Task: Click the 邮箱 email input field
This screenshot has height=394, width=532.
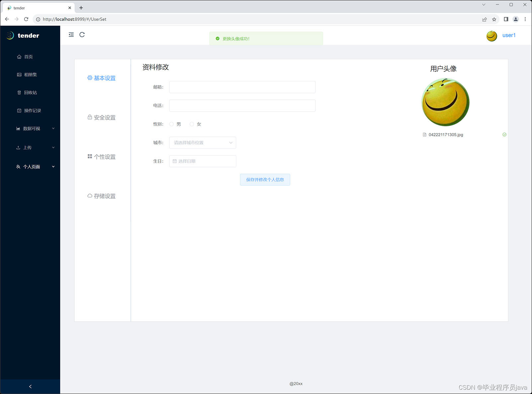Action: pos(242,87)
